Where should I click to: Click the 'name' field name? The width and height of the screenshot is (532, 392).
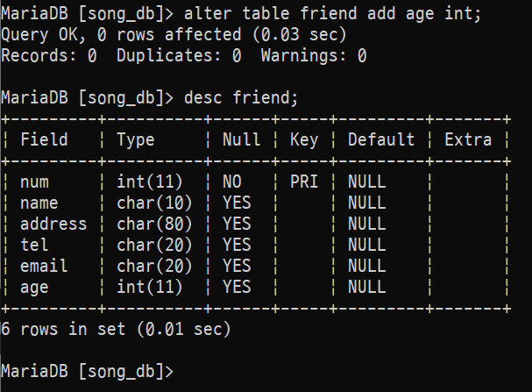tap(39, 203)
